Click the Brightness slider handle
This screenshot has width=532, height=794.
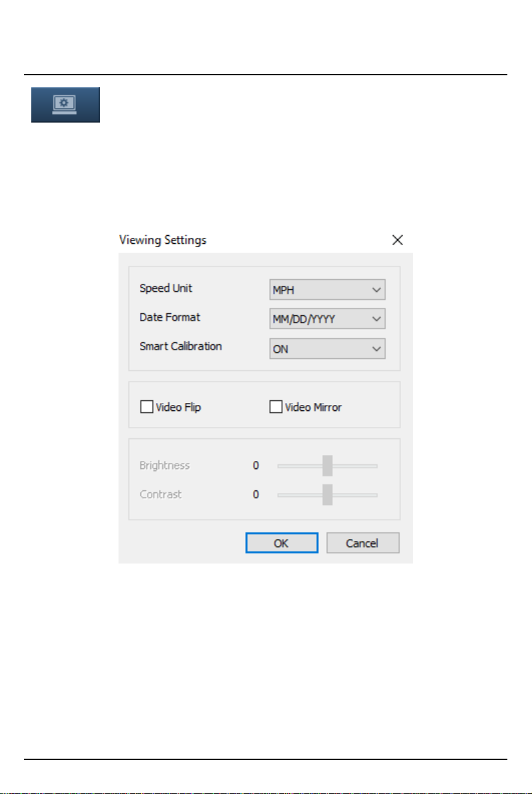328,466
